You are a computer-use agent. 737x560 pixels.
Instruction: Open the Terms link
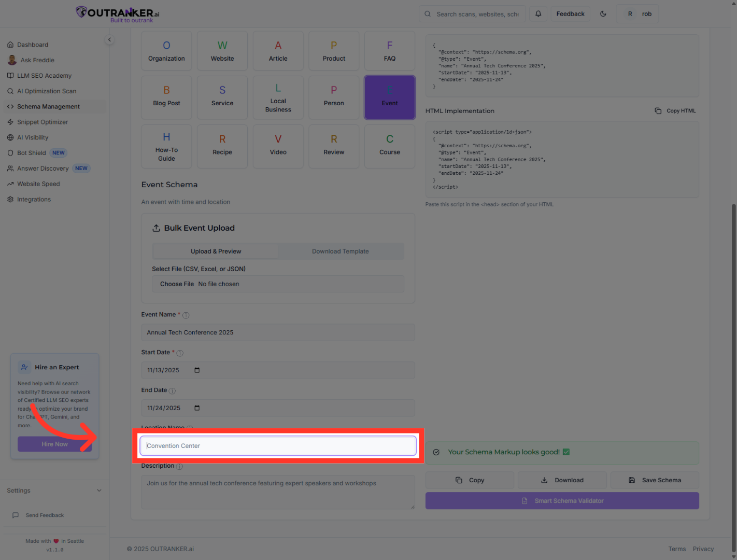(x=677, y=549)
